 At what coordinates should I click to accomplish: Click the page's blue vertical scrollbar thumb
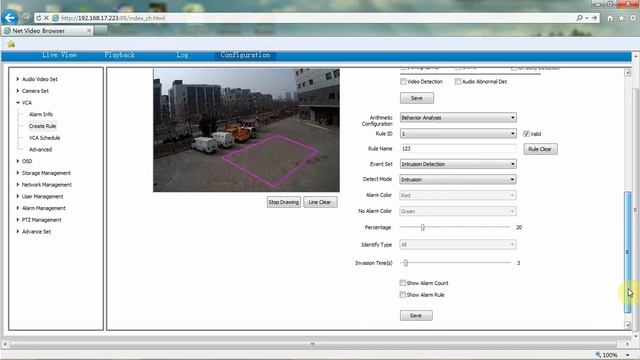(627, 252)
